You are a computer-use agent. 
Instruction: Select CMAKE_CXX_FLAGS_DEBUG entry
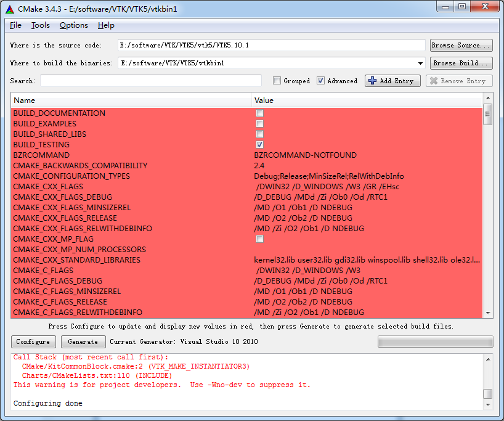pos(63,197)
